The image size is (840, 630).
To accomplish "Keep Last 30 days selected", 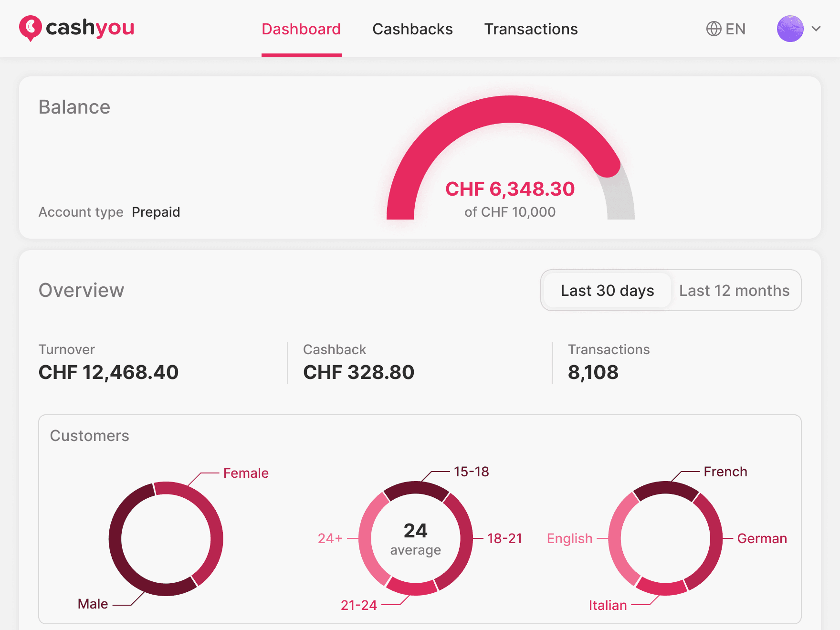I will (607, 290).
